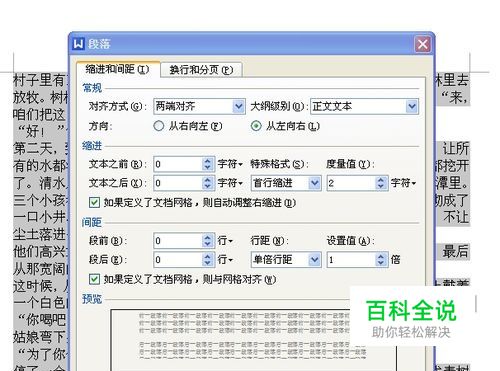
Task: Click the document text 让所 right of the dialog
Action: coord(455,149)
